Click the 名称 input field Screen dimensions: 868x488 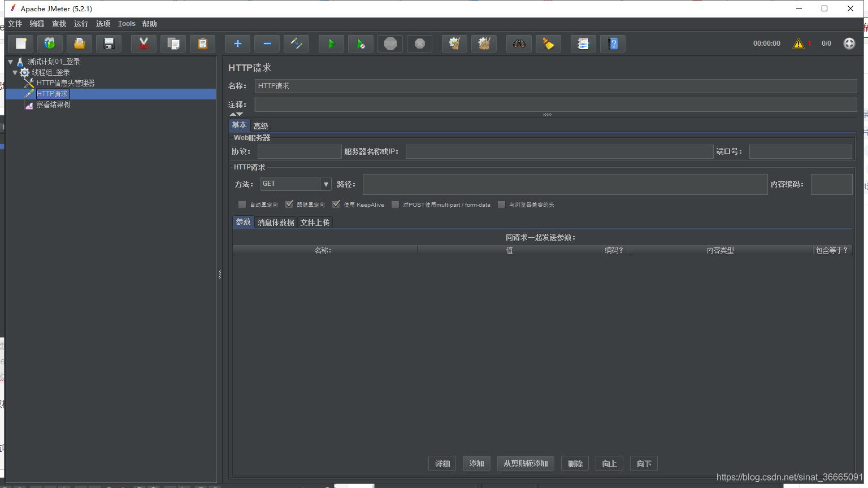tap(555, 86)
